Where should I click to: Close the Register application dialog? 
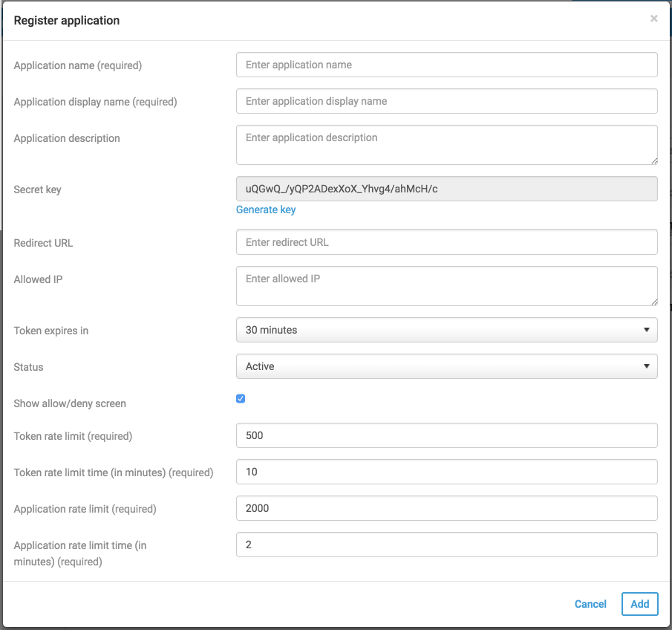(x=653, y=19)
